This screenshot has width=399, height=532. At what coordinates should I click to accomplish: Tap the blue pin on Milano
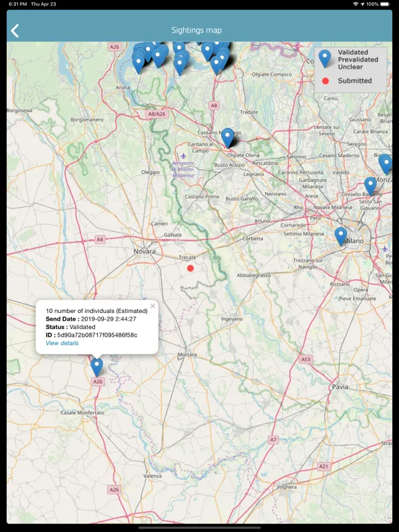click(x=341, y=236)
